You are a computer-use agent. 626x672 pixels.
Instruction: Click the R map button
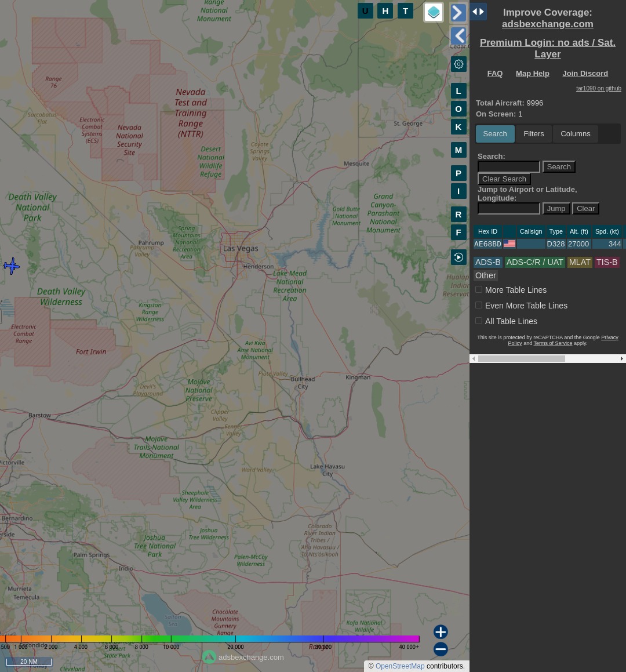tap(458, 215)
